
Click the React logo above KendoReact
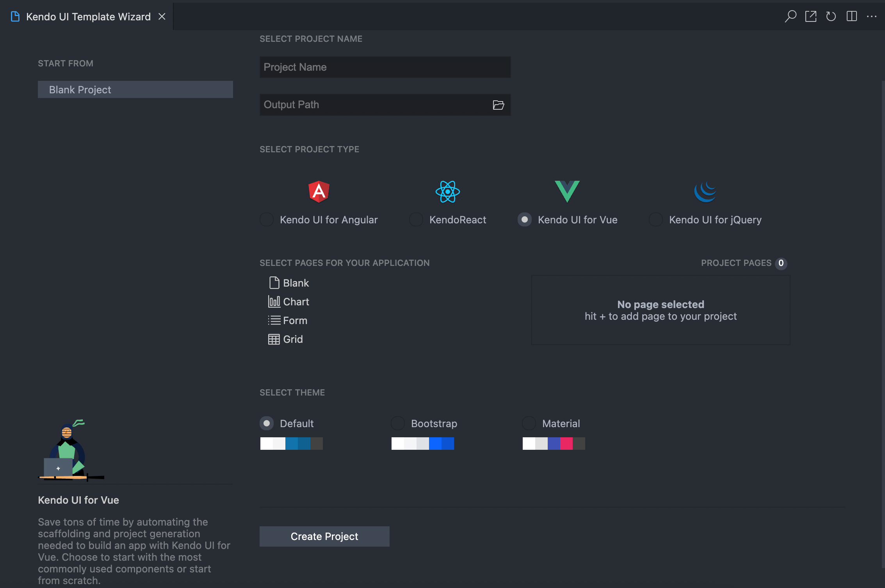pos(447,191)
